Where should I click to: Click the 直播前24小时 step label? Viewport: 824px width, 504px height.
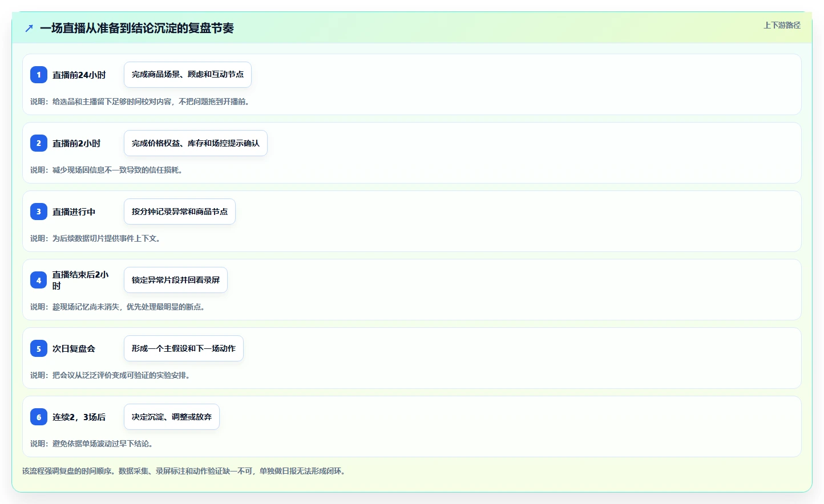79,75
